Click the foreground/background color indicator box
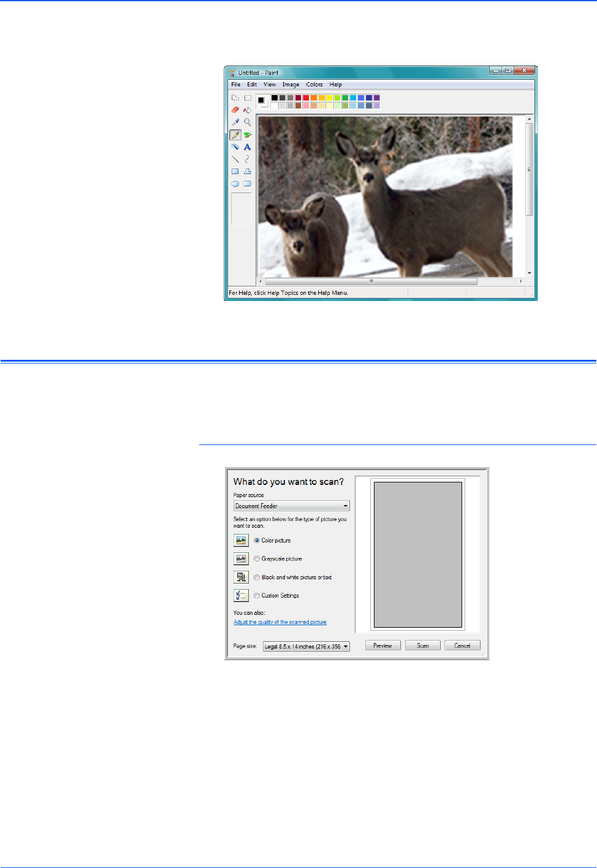The height and width of the screenshot is (868, 597). (262, 101)
